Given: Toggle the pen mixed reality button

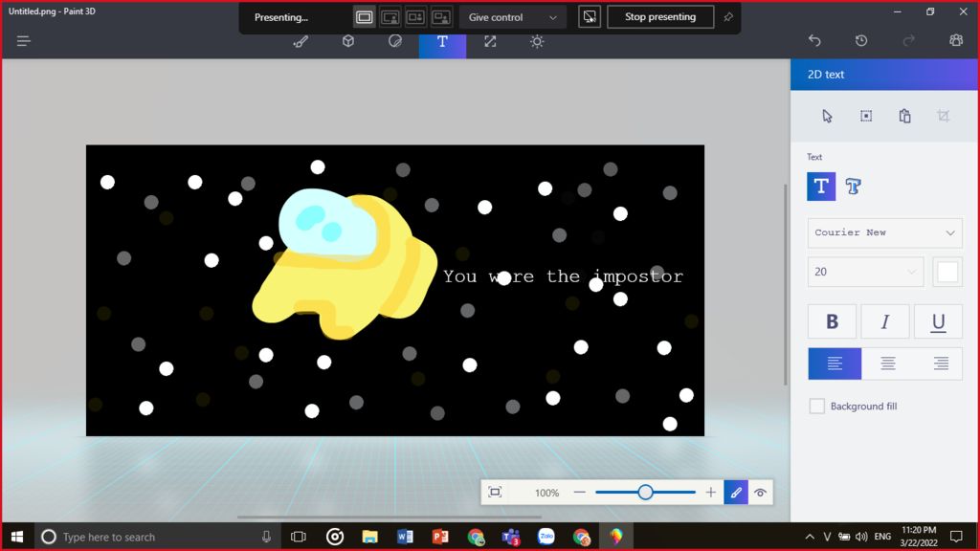Looking at the screenshot, I should [x=736, y=493].
